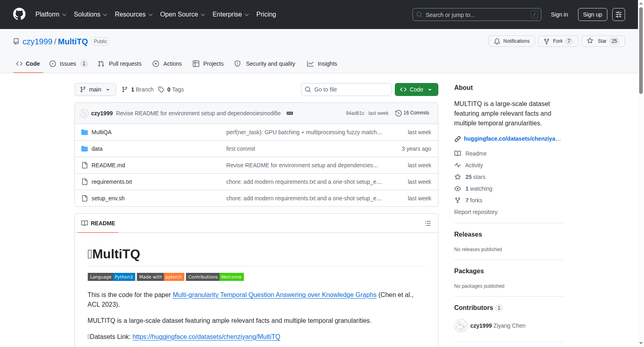This screenshot has height=347, width=644.
Task: Open the commit hash 94ad61c
Action: [x=355, y=113]
